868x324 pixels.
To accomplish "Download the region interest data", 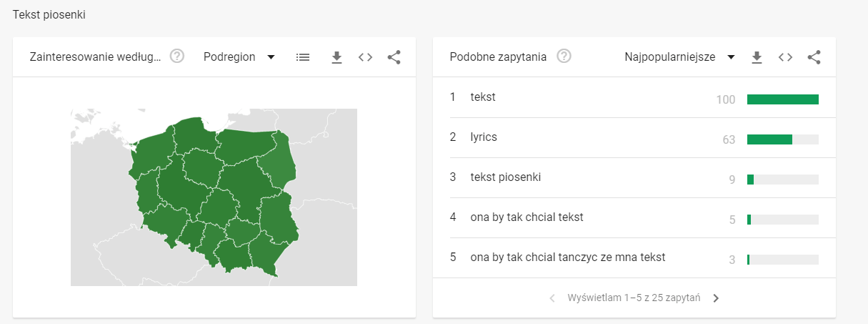I will (337, 57).
